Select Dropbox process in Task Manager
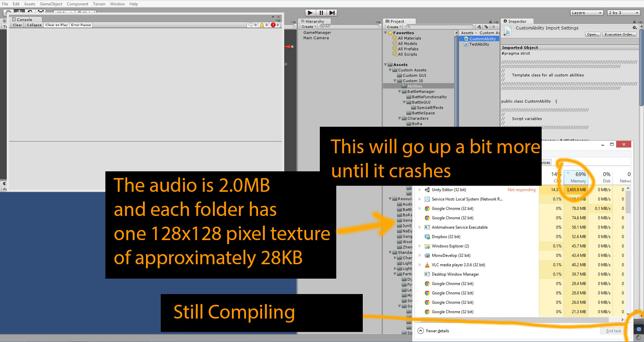This screenshot has height=342, width=644. [x=521, y=237]
